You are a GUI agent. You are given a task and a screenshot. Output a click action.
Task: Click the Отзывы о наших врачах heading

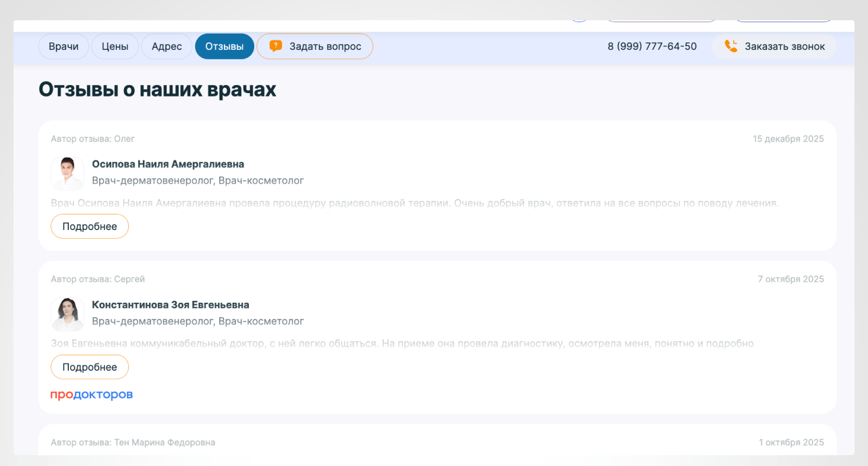tap(157, 89)
